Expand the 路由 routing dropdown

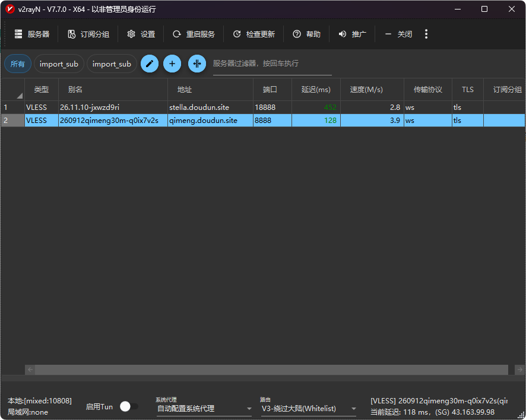[309, 409]
